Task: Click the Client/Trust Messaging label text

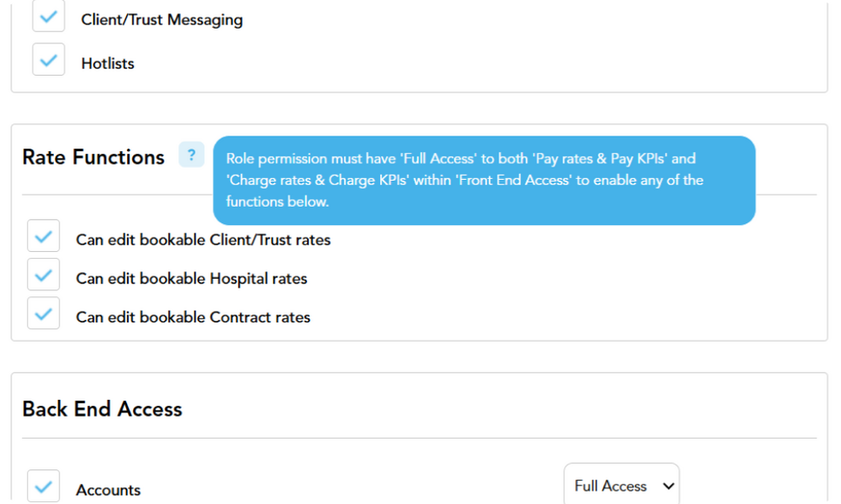Action: [x=162, y=20]
